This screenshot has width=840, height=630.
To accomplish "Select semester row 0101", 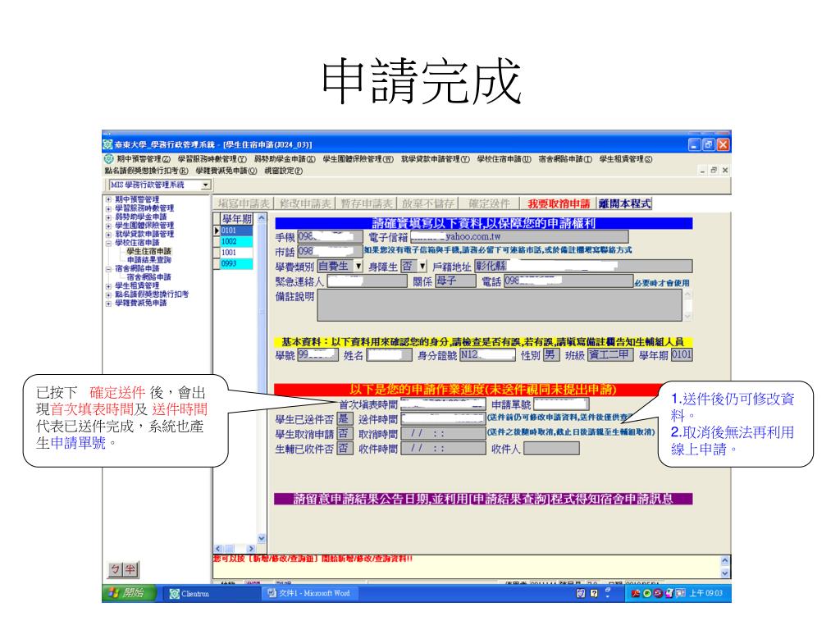I will [x=236, y=231].
